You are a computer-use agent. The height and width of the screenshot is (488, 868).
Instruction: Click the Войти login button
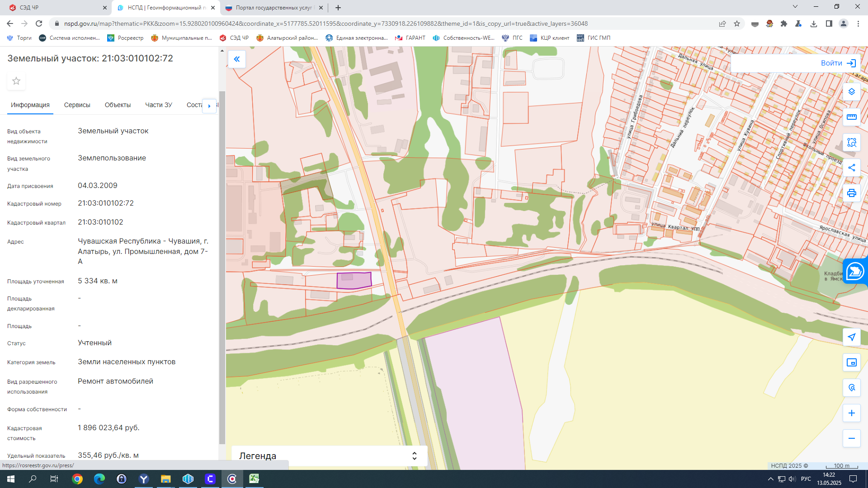(x=838, y=63)
